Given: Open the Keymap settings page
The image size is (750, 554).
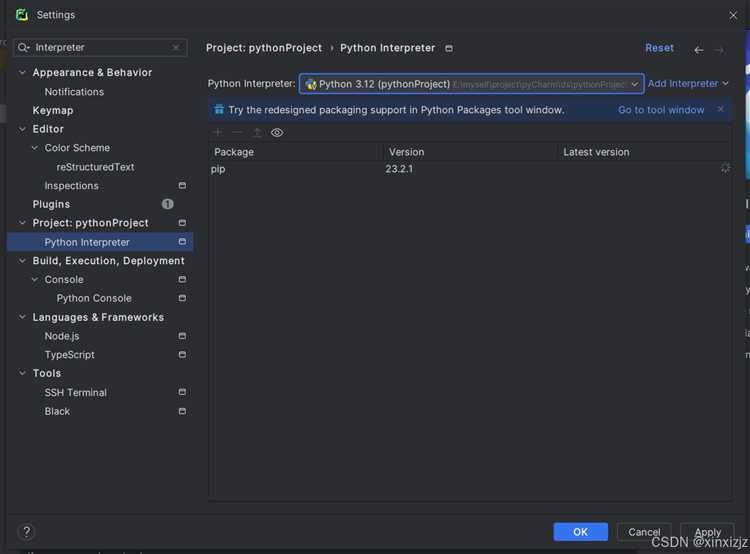Looking at the screenshot, I should click(x=53, y=110).
